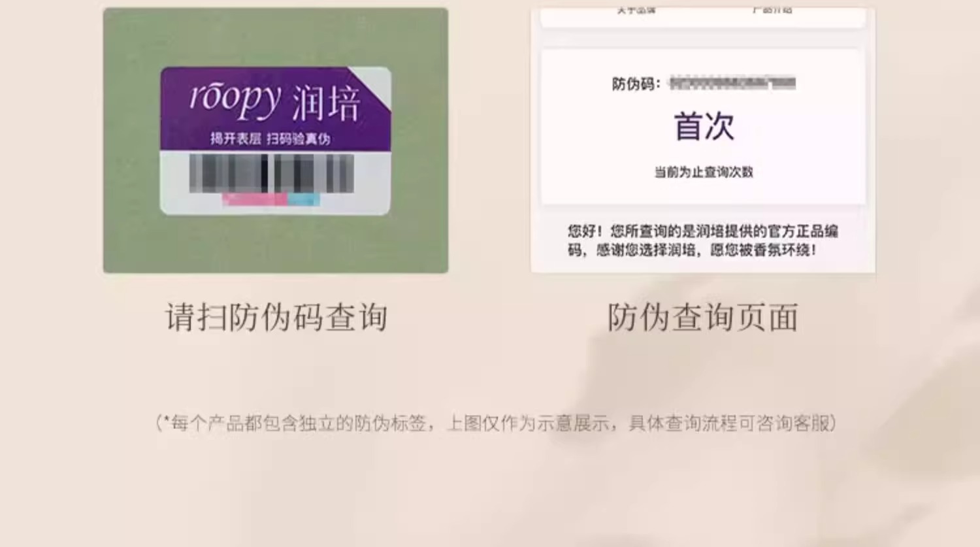Open the verification page screenshot thumbnail

tap(703, 141)
